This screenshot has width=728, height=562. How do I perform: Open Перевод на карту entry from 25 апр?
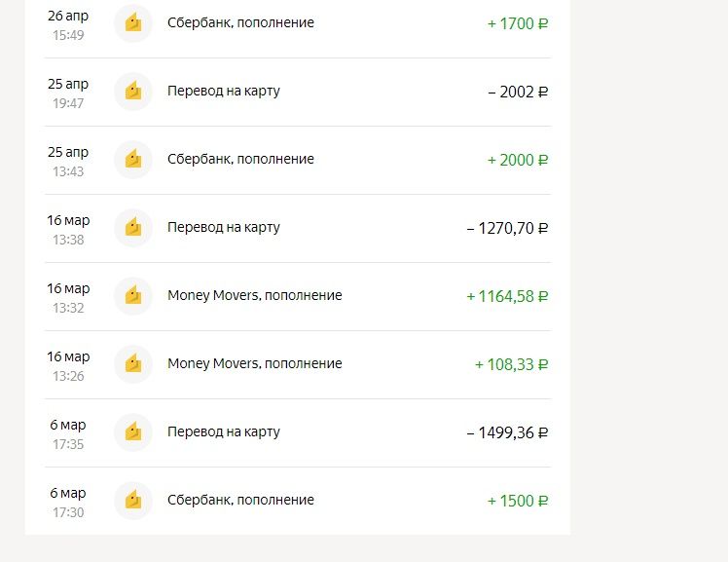223,91
